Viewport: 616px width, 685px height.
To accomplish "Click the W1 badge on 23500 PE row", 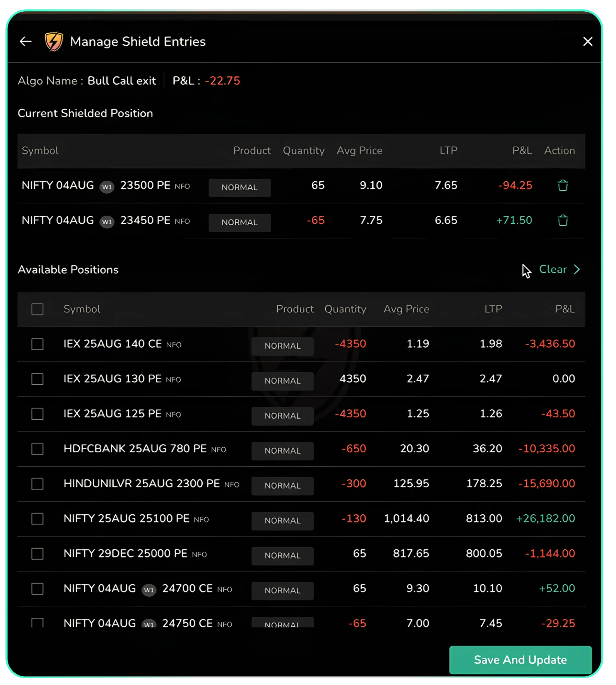I will (x=107, y=187).
